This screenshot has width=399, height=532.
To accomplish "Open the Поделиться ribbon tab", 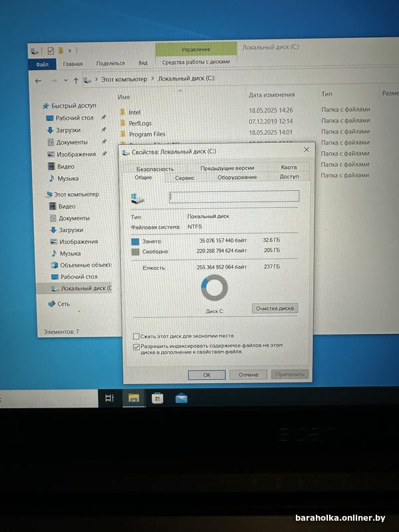I will 110,63.
